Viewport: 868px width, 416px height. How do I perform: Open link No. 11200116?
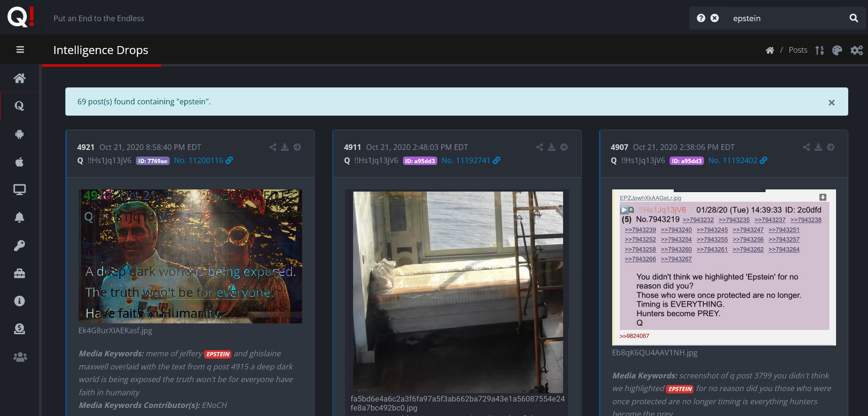(204, 161)
